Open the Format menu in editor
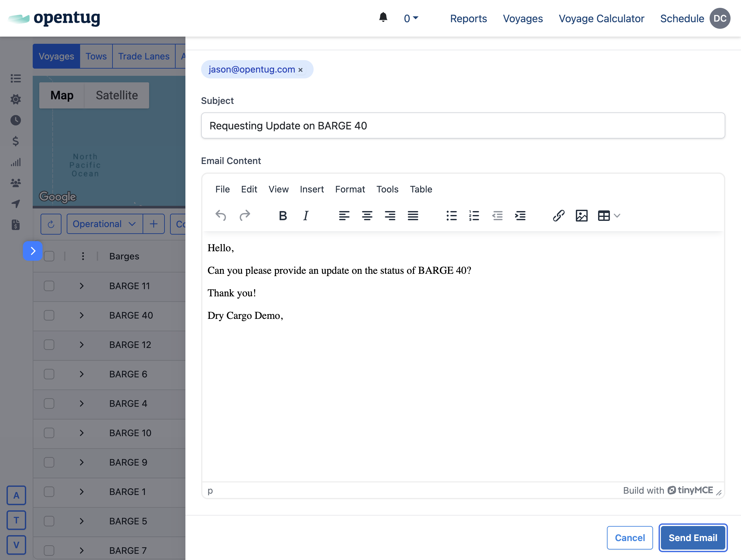741x560 pixels. 350,189
